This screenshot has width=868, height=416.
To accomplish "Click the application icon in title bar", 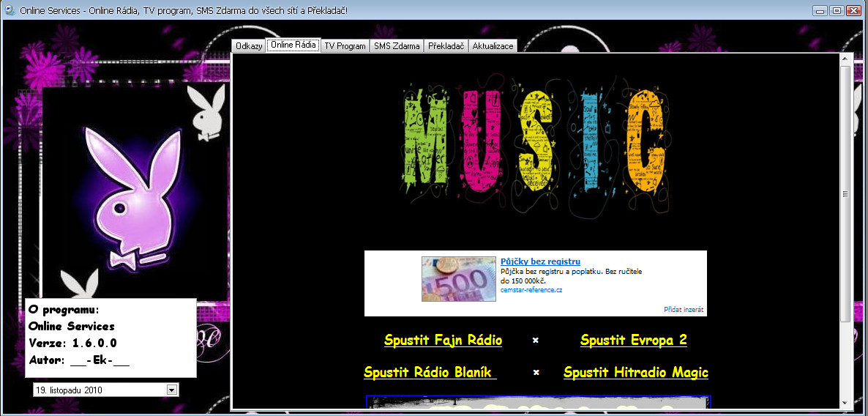I will point(10,10).
